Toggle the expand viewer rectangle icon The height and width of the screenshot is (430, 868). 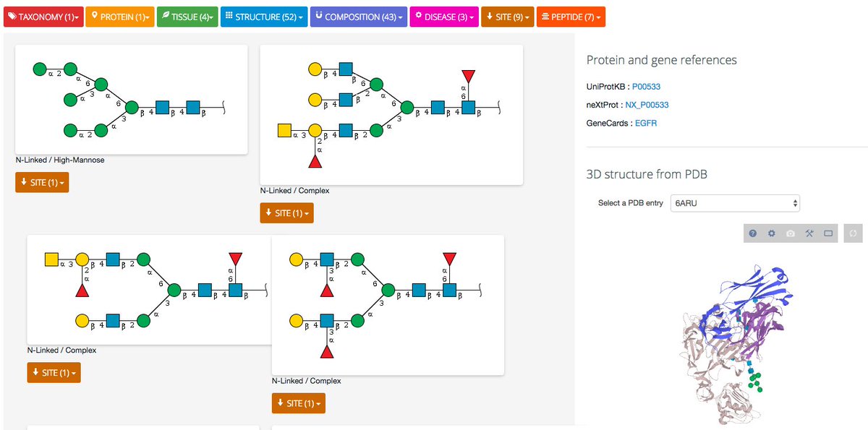(828, 233)
